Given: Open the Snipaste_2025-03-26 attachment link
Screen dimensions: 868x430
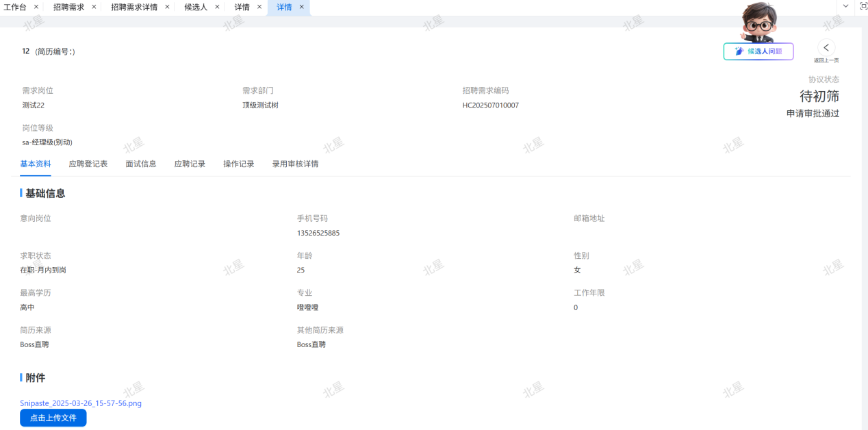Looking at the screenshot, I should click(81, 403).
